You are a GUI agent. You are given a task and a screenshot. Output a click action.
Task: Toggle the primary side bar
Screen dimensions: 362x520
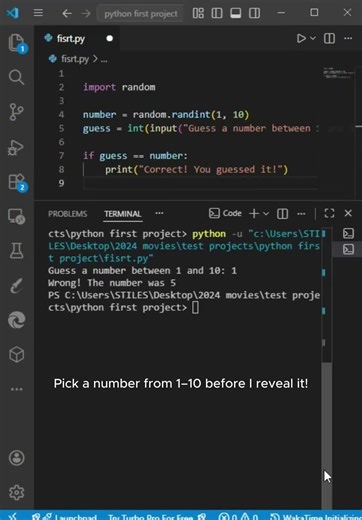(x=217, y=13)
